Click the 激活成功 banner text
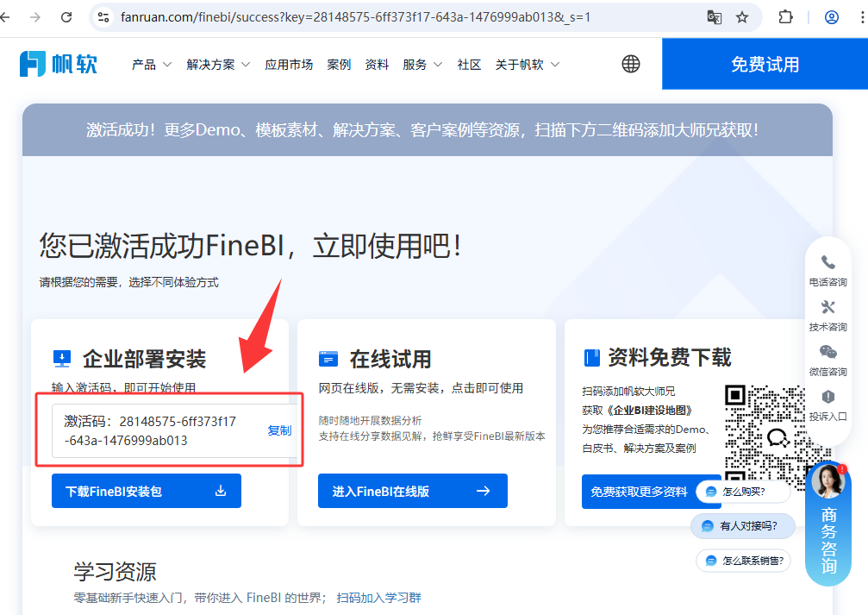Viewport: 868px width, 615px height. click(423, 130)
